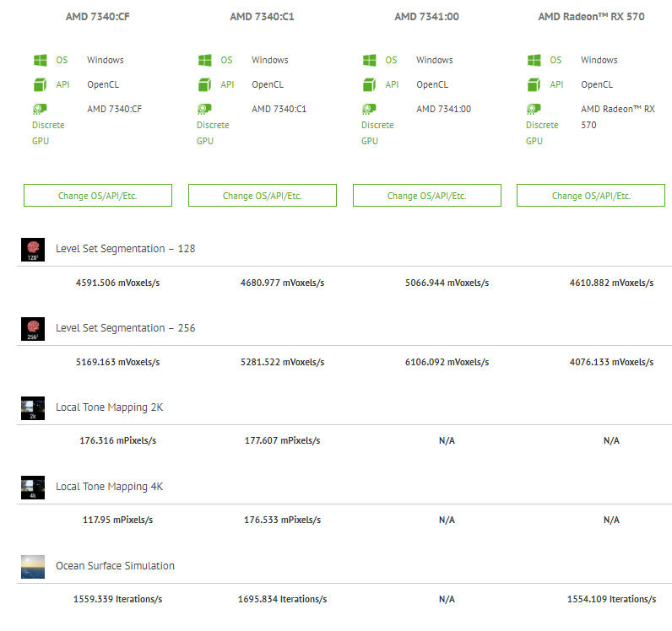Open Level Set Segmentation 256 thumbnail
The image size is (672, 631).
pyautogui.click(x=33, y=329)
